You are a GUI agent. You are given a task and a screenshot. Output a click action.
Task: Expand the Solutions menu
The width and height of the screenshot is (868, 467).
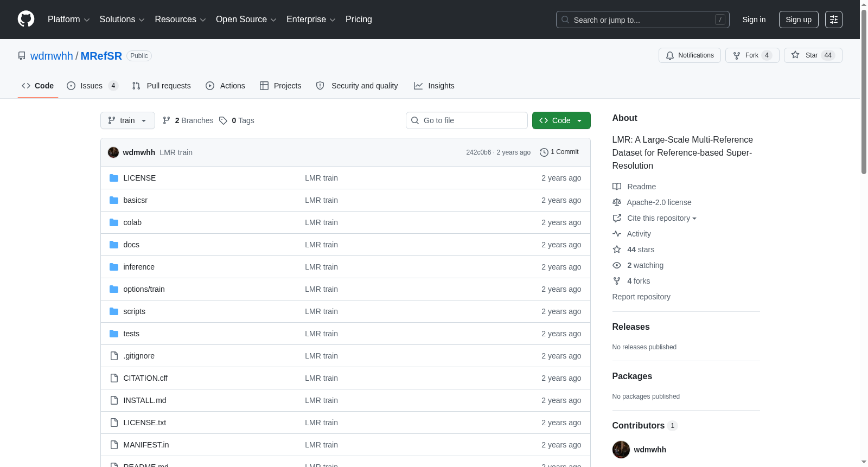[x=122, y=20]
